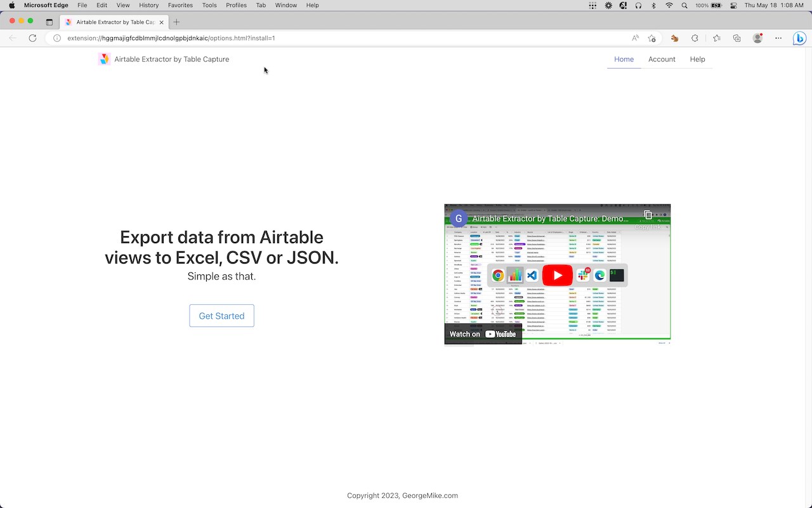Screen dimensions: 812x508
Task: Select the Airtable Extractor browser tab
Action: tap(114, 22)
